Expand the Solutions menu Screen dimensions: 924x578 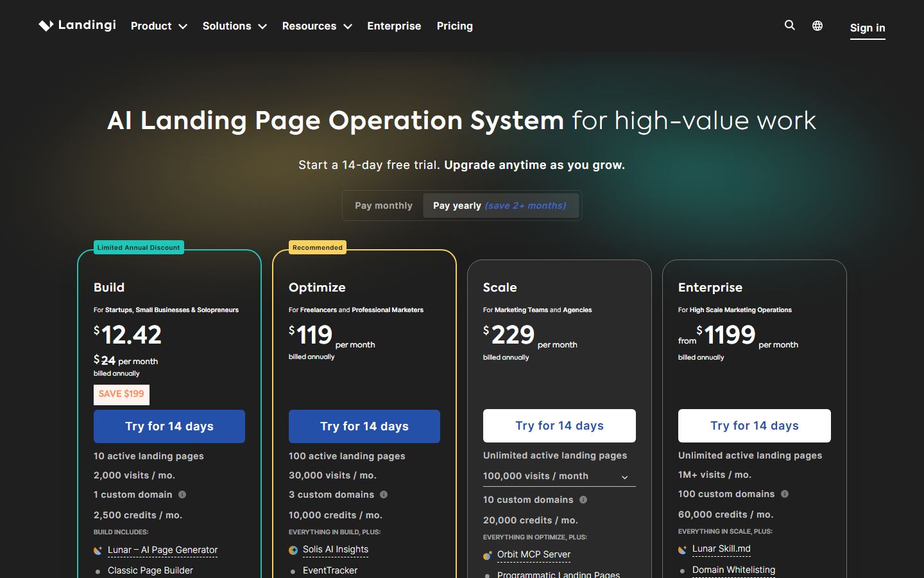click(x=235, y=26)
